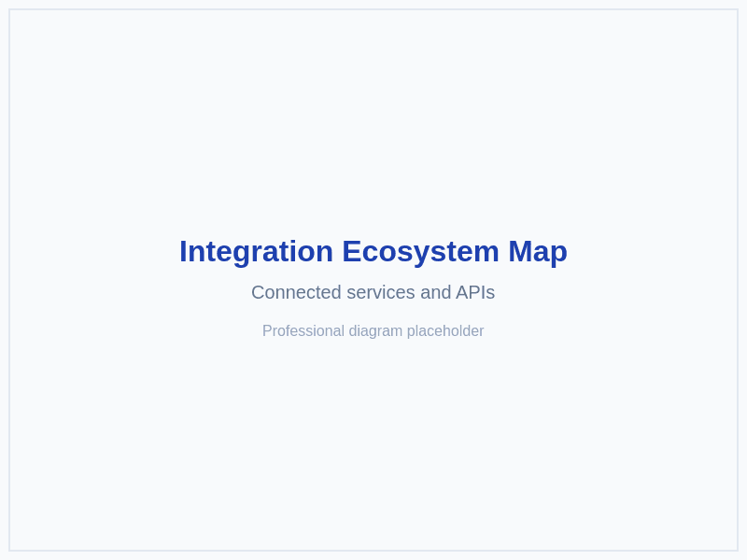747x560 pixels.
Task: Click the top edge of the container border
Action: point(373,11)
